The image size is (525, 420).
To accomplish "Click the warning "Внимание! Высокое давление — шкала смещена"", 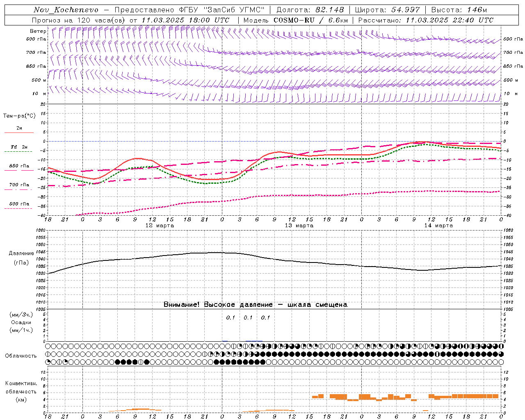I will [x=256, y=305].
